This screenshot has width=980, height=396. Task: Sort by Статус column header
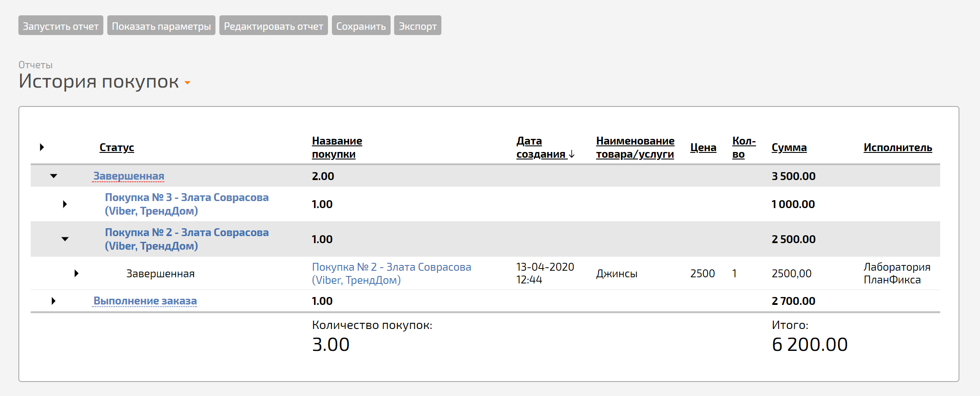coord(116,148)
